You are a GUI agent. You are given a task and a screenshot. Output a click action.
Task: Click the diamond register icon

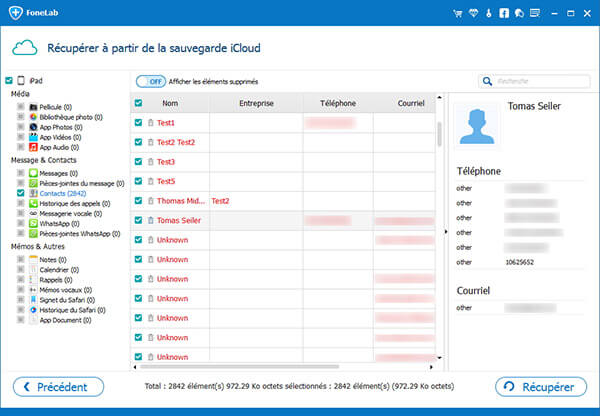coord(473,13)
